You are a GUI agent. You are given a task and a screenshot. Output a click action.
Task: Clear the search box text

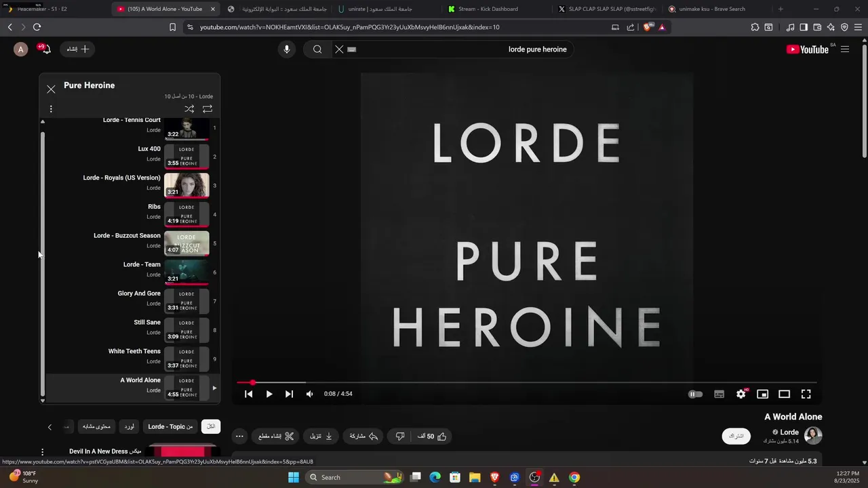point(339,49)
